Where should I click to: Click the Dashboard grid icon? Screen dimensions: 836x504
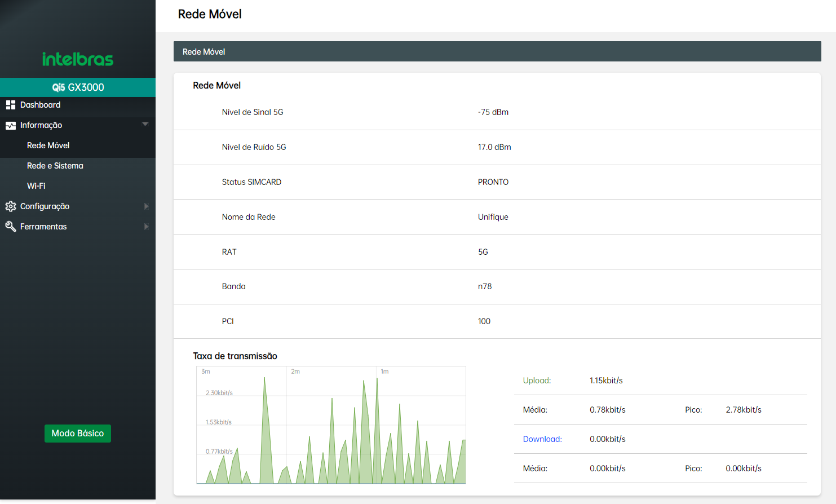pos(10,105)
